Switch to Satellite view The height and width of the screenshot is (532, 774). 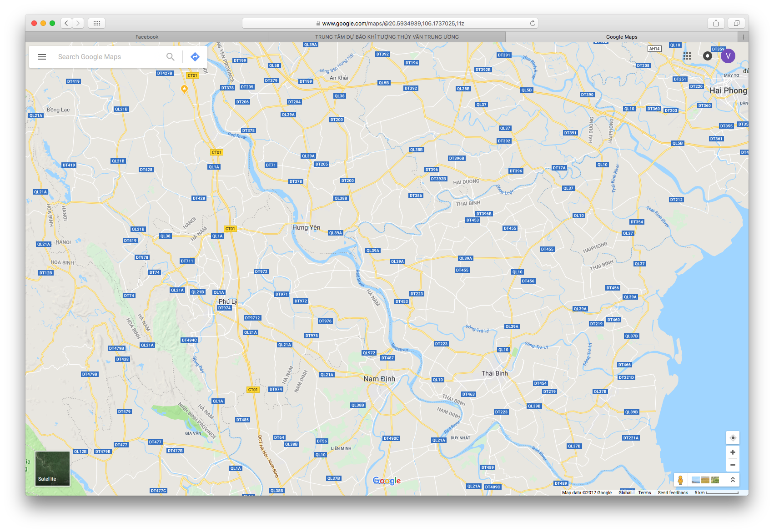click(53, 468)
